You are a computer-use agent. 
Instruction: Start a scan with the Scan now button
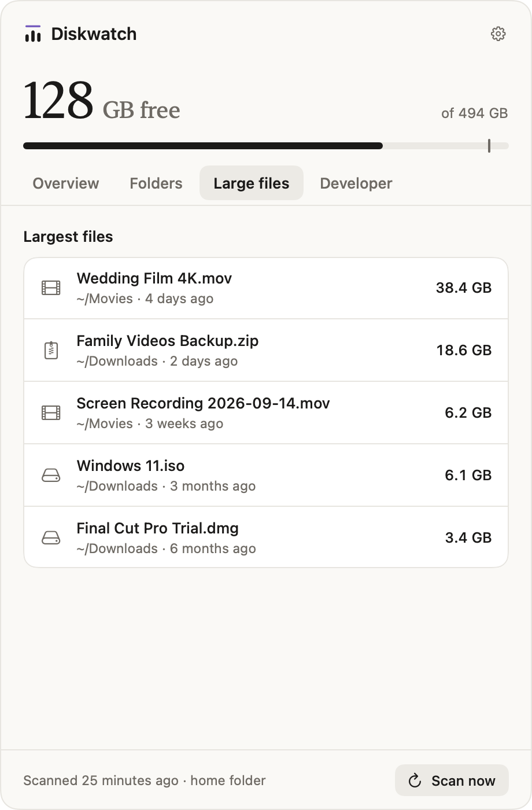452,780
